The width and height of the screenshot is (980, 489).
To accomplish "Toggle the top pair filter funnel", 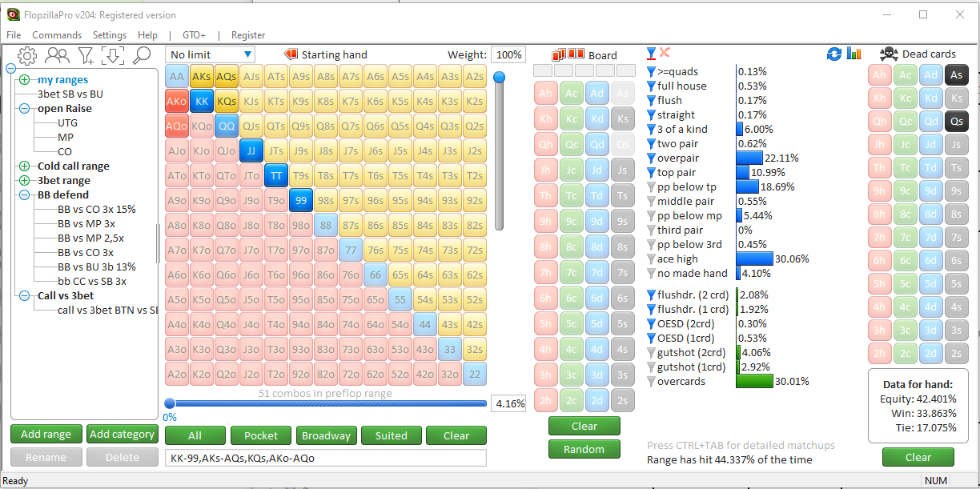I will 651,172.
